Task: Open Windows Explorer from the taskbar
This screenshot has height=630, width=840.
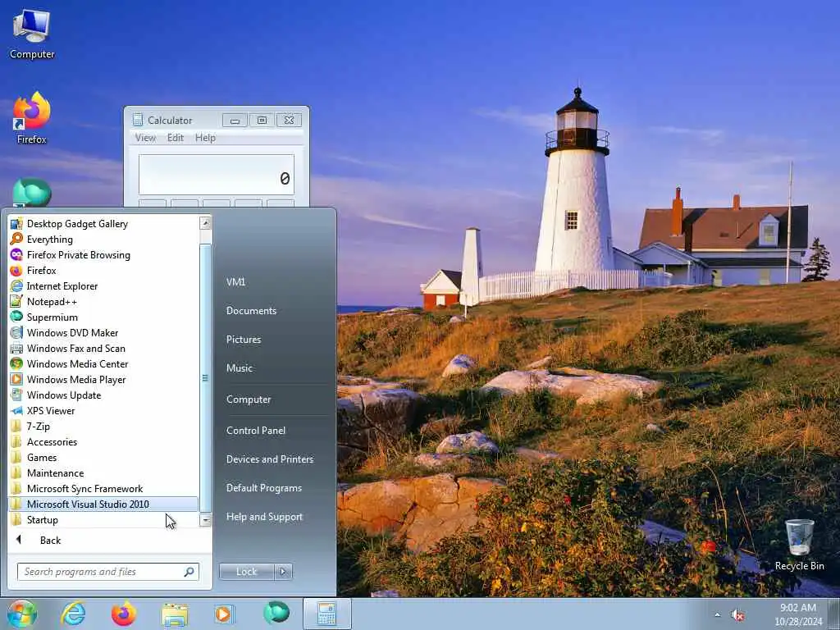Action: click(175, 615)
